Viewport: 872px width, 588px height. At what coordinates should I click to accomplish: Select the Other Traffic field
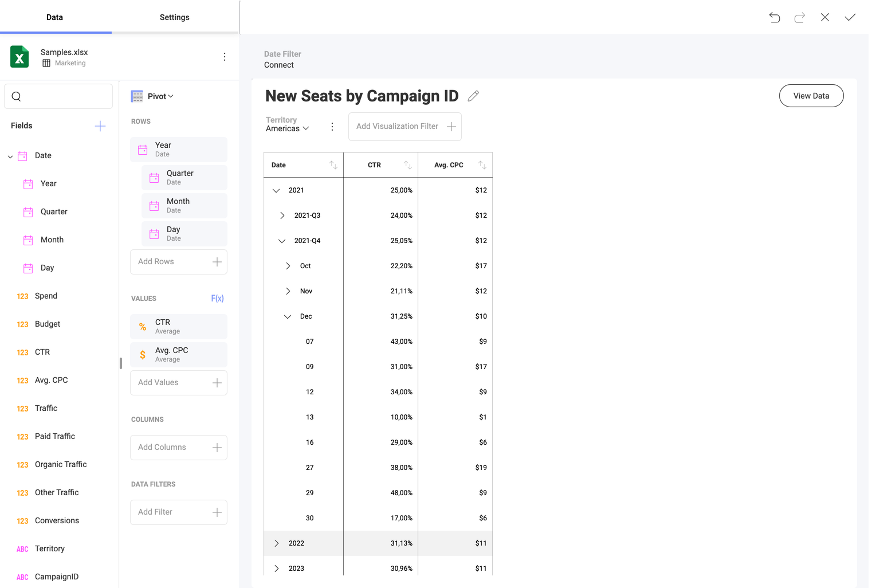pos(57,493)
